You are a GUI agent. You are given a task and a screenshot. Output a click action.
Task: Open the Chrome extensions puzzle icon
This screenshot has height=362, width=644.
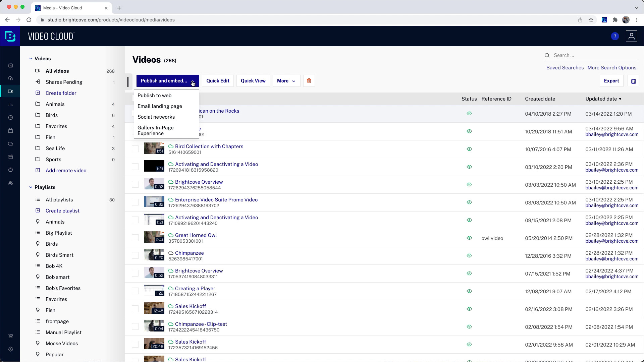pyautogui.click(x=615, y=20)
